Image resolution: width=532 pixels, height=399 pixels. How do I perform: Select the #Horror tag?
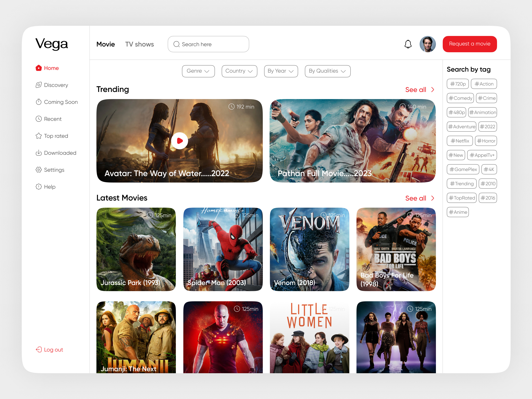(x=486, y=141)
